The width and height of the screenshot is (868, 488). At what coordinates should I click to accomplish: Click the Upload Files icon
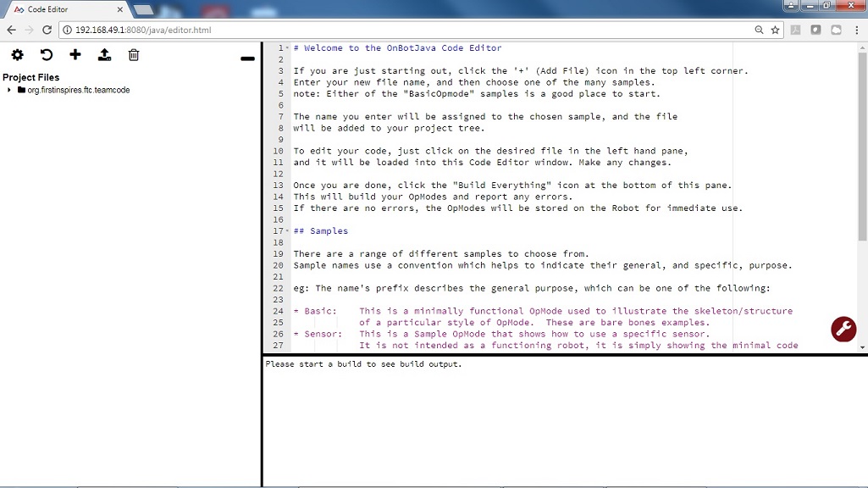coord(104,54)
